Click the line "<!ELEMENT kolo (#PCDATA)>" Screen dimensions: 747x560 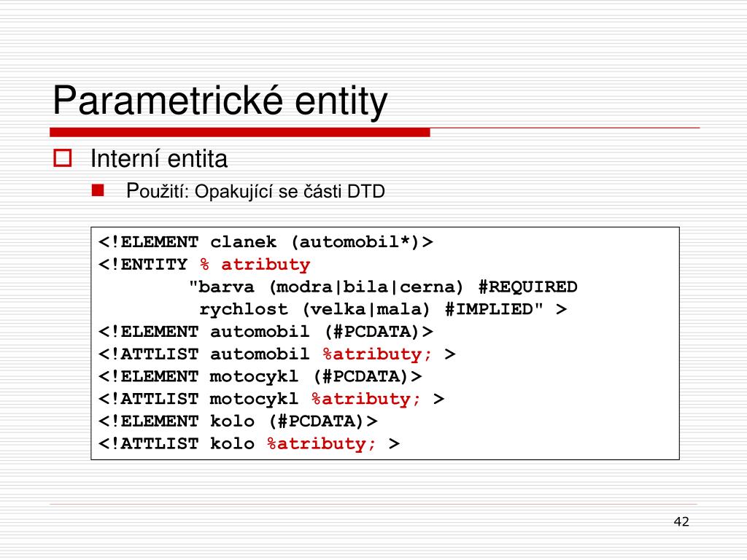238,421
